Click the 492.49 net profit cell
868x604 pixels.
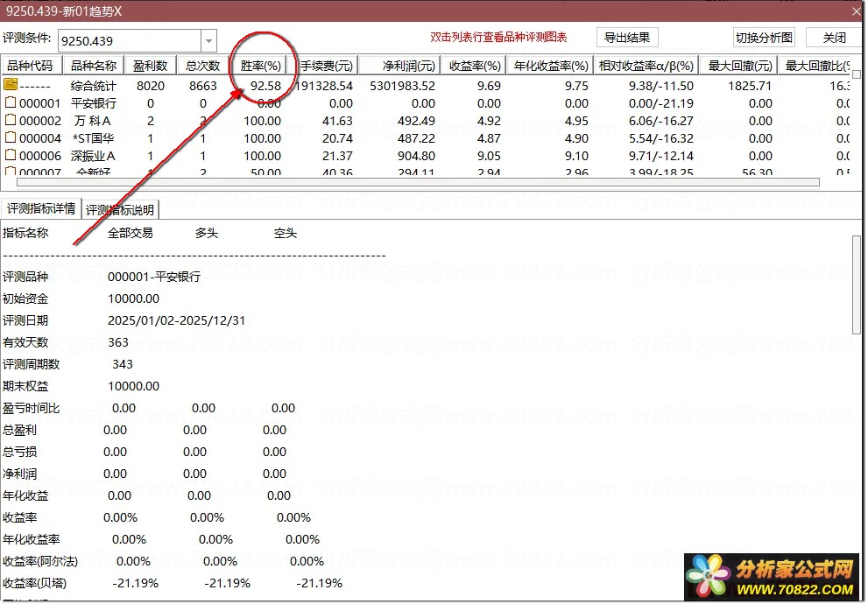416,121
